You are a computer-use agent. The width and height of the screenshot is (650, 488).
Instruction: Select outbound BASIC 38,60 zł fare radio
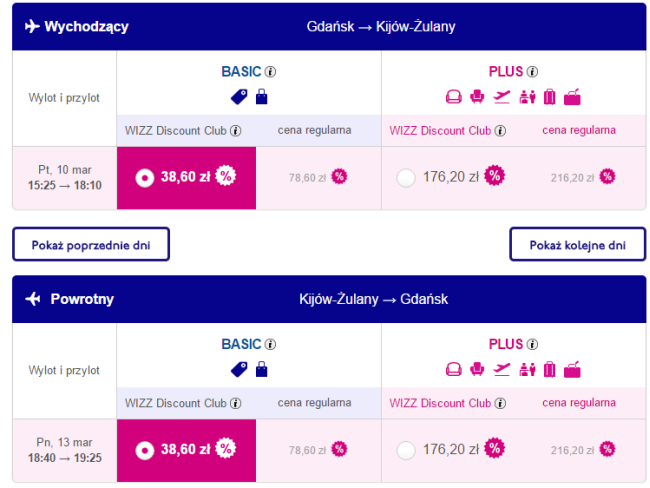pos(144,178)
